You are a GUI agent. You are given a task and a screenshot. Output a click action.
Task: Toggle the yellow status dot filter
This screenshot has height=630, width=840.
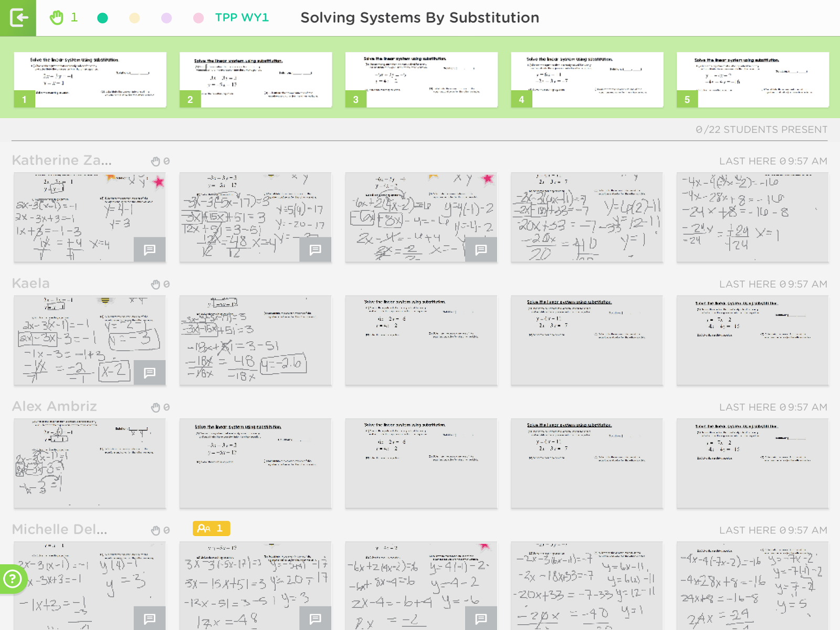pos(134,17)
